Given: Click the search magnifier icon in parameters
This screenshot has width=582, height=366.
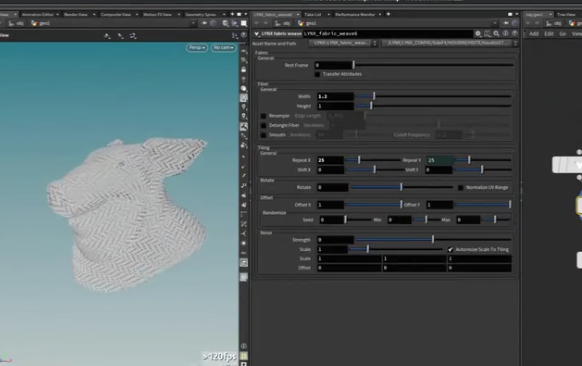Looking at the screenshot, I should [496, 33].
